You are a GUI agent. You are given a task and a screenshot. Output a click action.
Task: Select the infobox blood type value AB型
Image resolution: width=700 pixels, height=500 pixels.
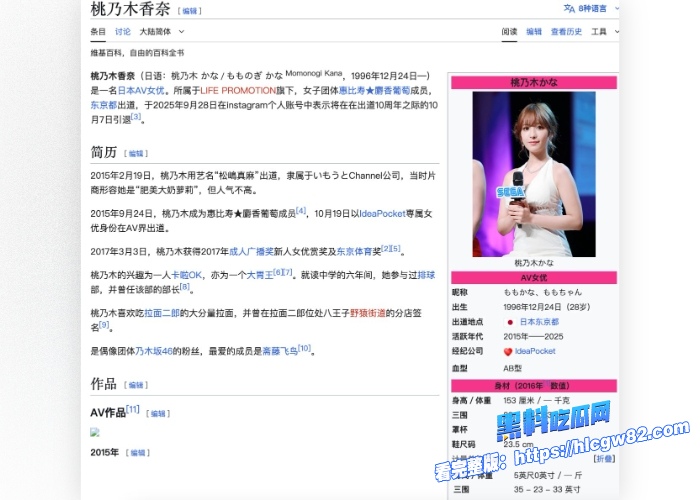pos(512,368)
